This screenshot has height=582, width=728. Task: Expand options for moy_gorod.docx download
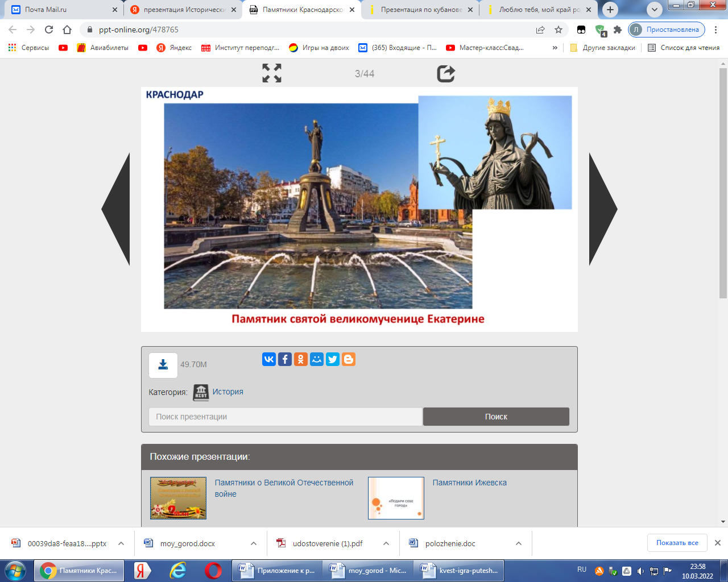click(254, 543)
